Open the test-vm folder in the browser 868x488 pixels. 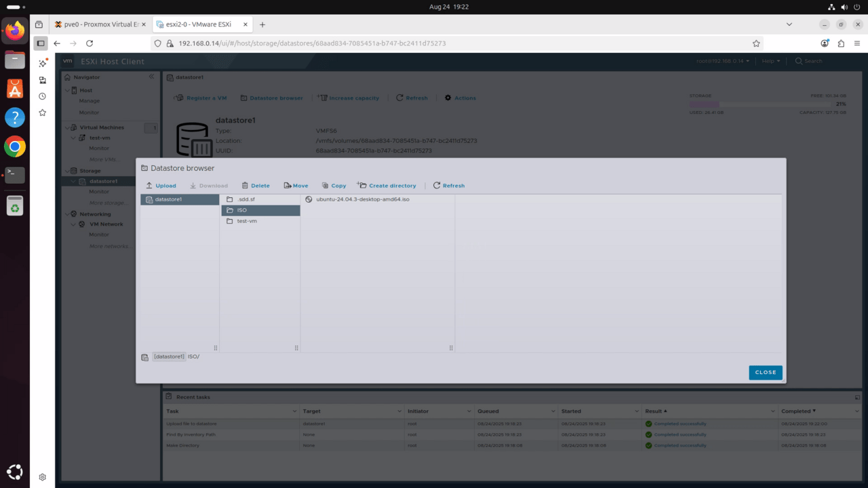(260, 221)
